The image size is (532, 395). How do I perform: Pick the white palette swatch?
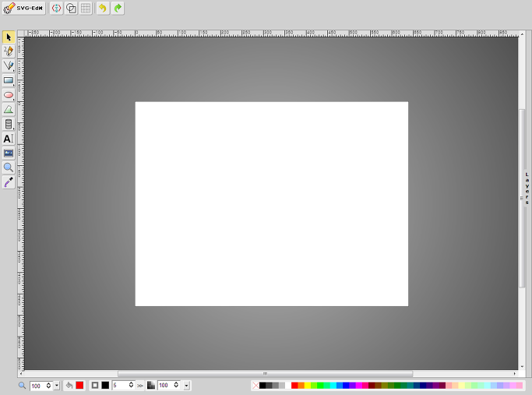(288, 386)
